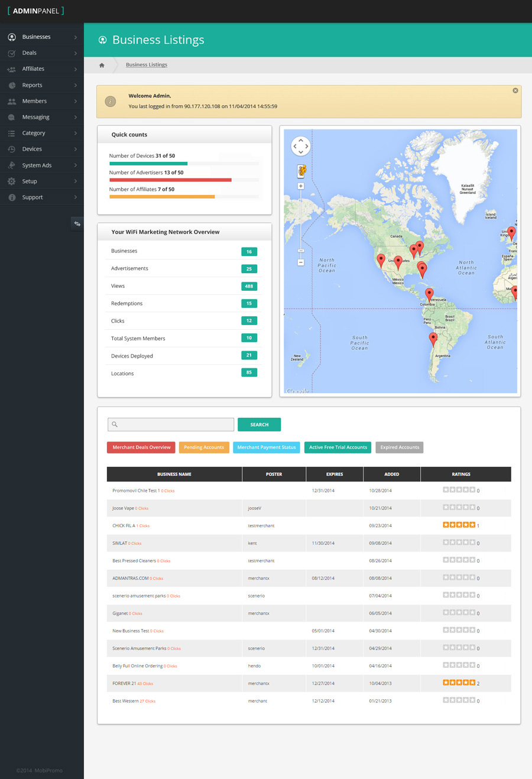Click the Number of Devices progress bar
532x779 pixels.
184,164
